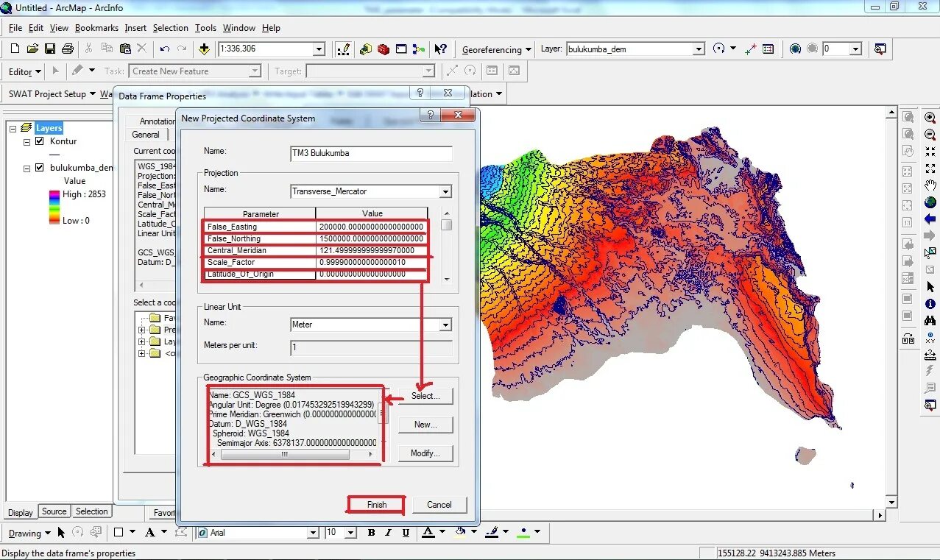Screen dimensions: 940x560
Task: Open the map scale dropdown
Action: (x=319, y=49)
